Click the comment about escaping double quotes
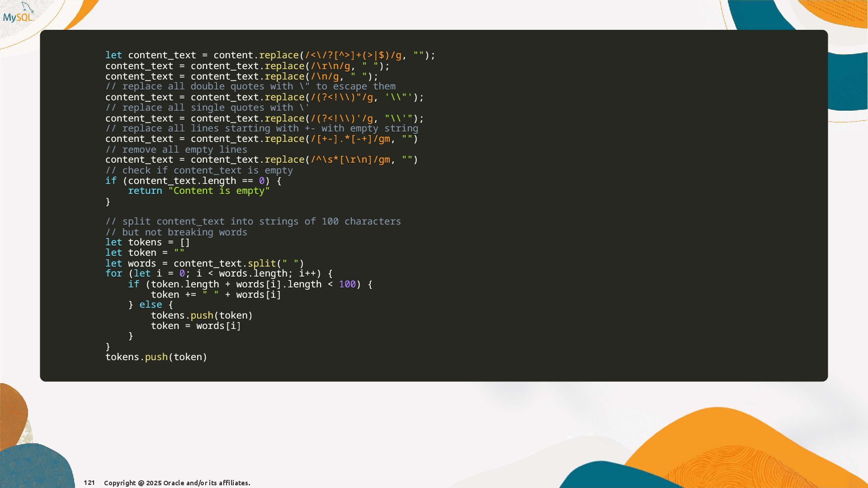Screen dimensions: 868x488 pyautogui.click(x=250, y=86)
